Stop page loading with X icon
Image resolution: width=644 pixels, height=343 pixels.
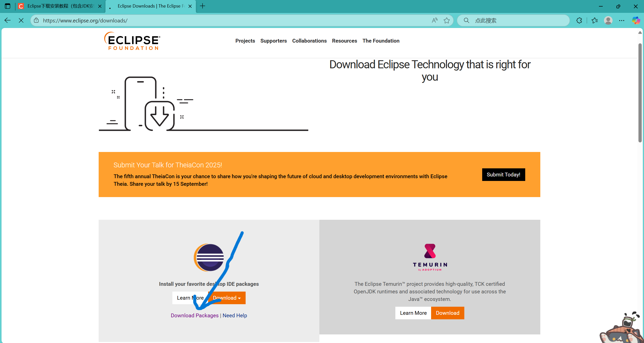21,20
